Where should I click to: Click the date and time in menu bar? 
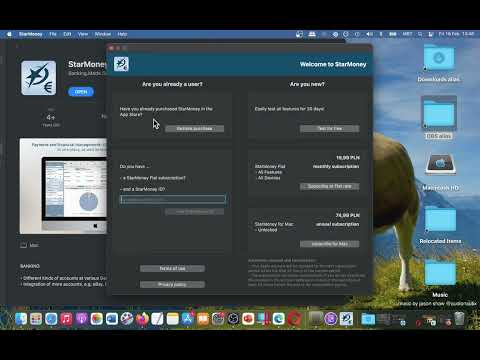(456, 34)
